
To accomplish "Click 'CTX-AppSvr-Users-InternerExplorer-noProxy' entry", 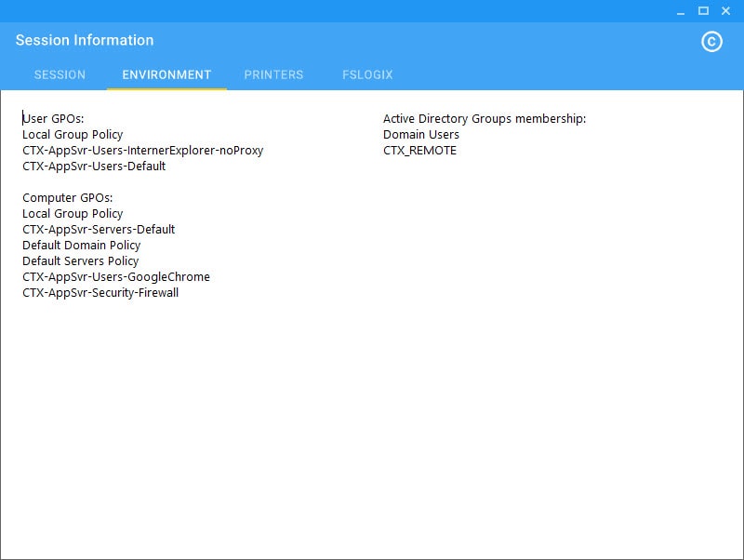I will coord(143,151).
